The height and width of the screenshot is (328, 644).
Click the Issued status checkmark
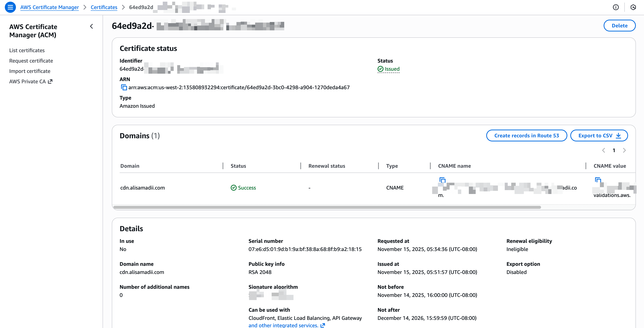[380, 69]
